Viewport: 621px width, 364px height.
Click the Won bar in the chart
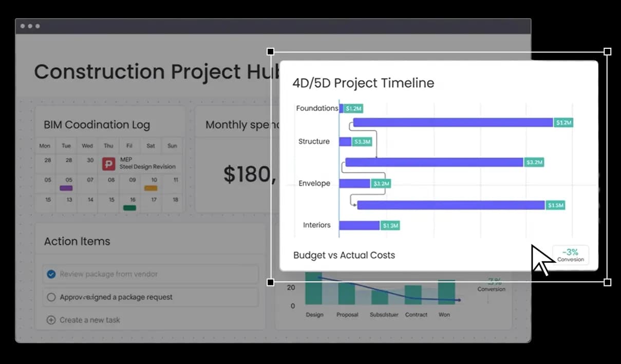446,293
